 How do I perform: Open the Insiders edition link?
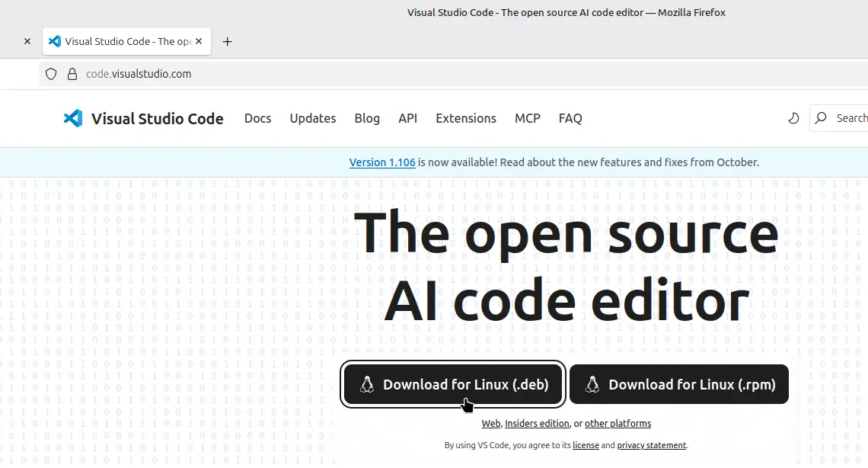[x=536, y=423]
